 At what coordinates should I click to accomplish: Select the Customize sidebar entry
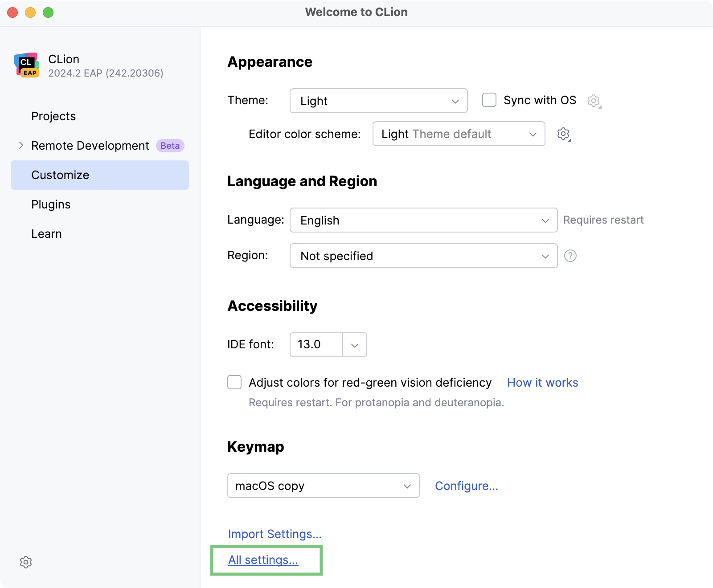60,175
